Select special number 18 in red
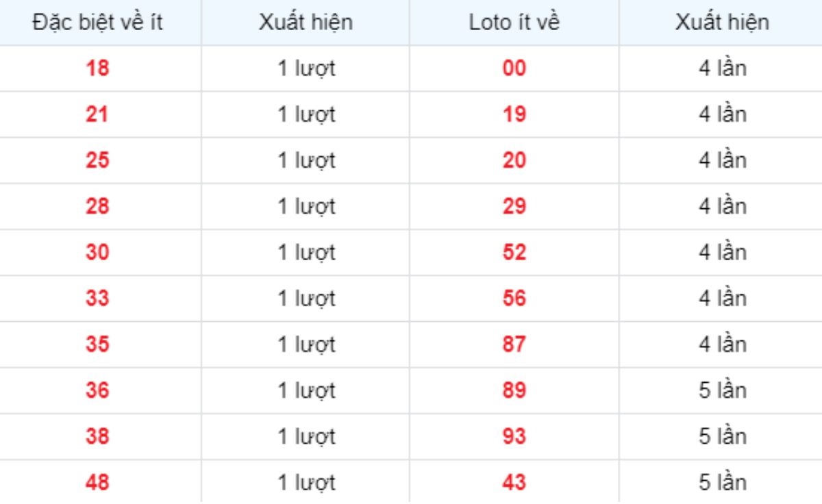 point(97,68)
